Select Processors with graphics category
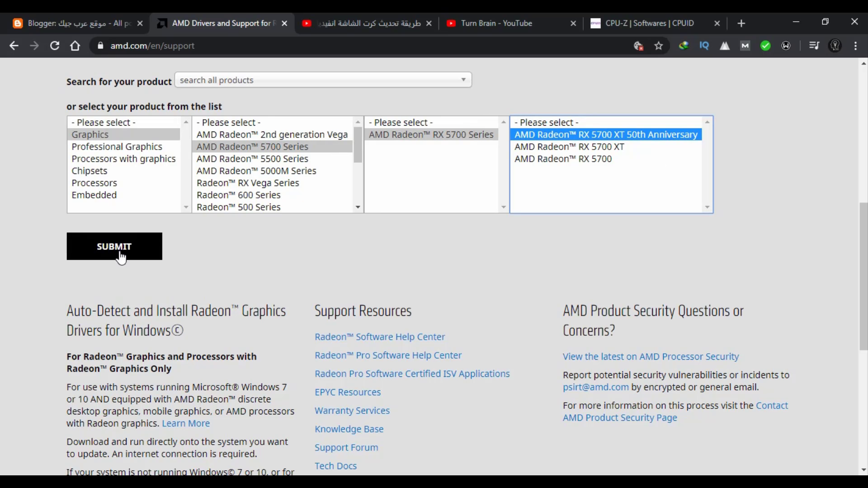The width and height of the screenshot is (868, 488). tap(123, 159)
